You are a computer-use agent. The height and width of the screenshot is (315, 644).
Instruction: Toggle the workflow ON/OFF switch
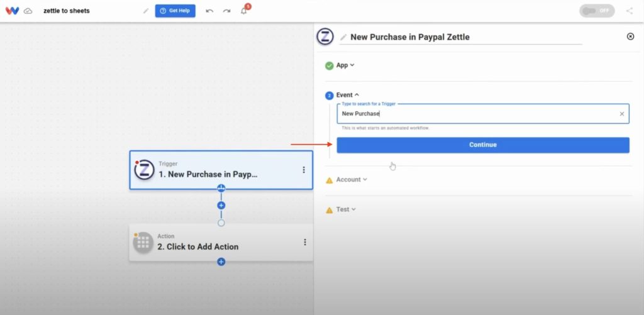(597, 11)
